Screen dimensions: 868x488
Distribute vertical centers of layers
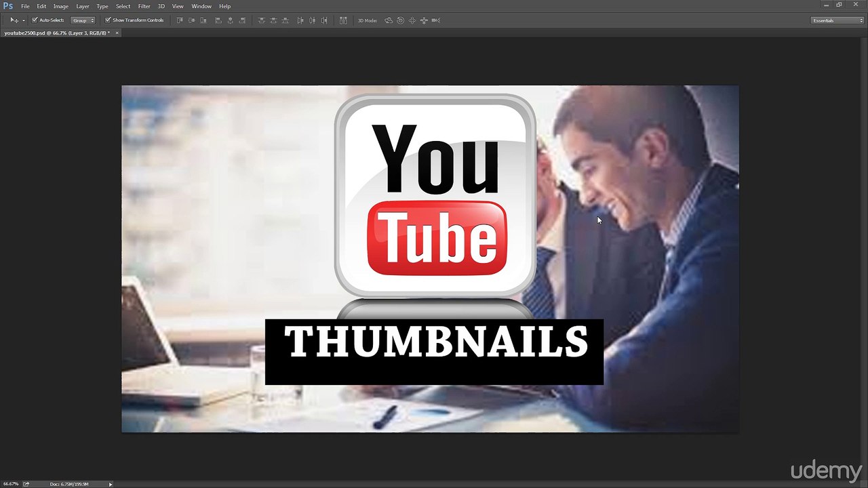(x=273, y=20)
